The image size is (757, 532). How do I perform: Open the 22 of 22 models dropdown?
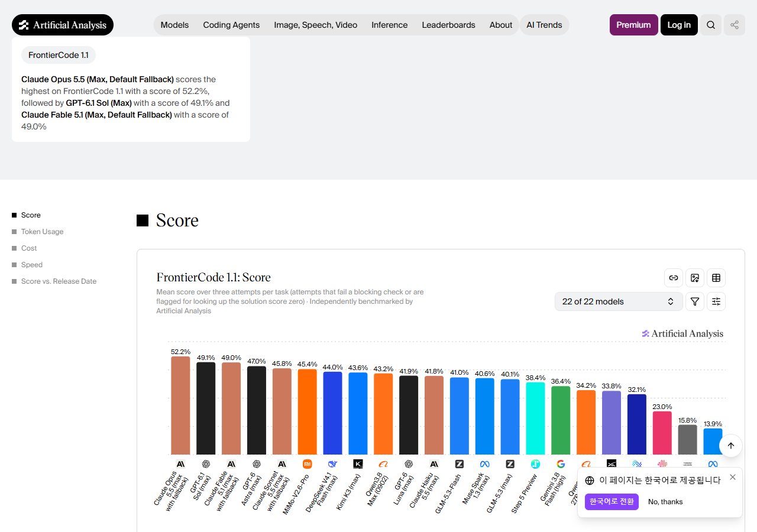(619, 301)
